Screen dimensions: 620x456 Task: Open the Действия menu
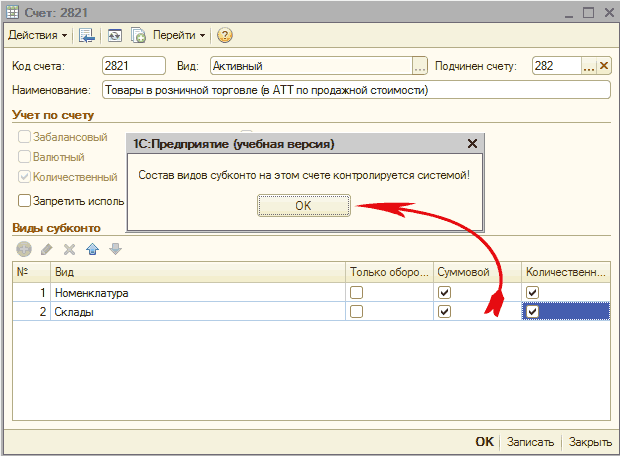[x=38, y=35]
